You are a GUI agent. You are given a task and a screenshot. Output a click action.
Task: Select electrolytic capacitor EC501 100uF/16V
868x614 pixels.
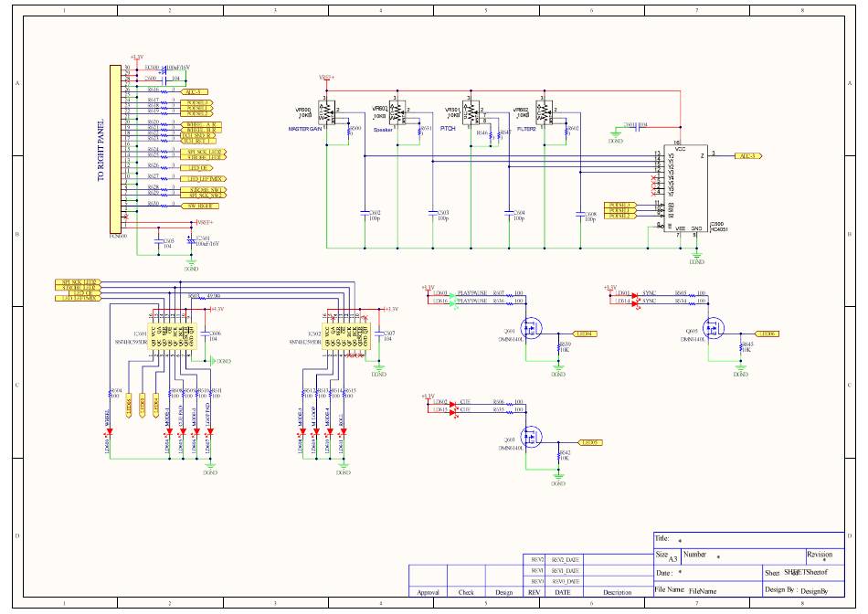coord(191,242)
